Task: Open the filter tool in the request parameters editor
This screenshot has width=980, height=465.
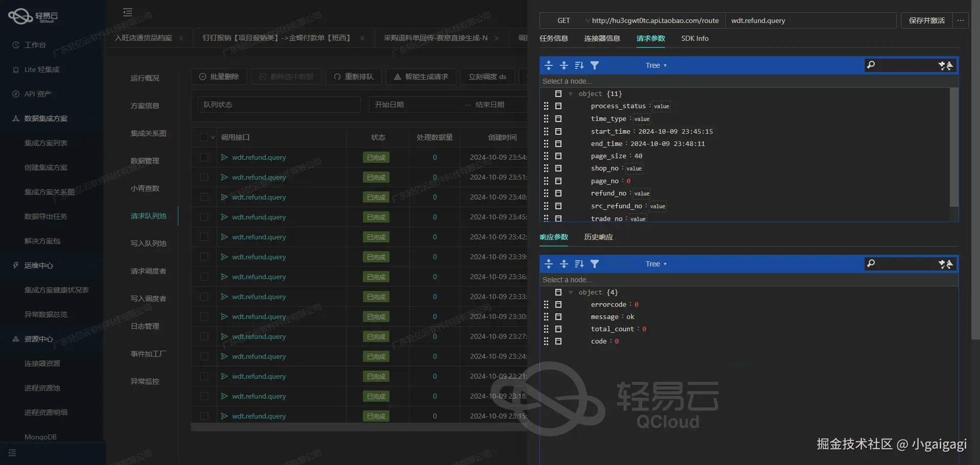Action: (x=595, y=65)
